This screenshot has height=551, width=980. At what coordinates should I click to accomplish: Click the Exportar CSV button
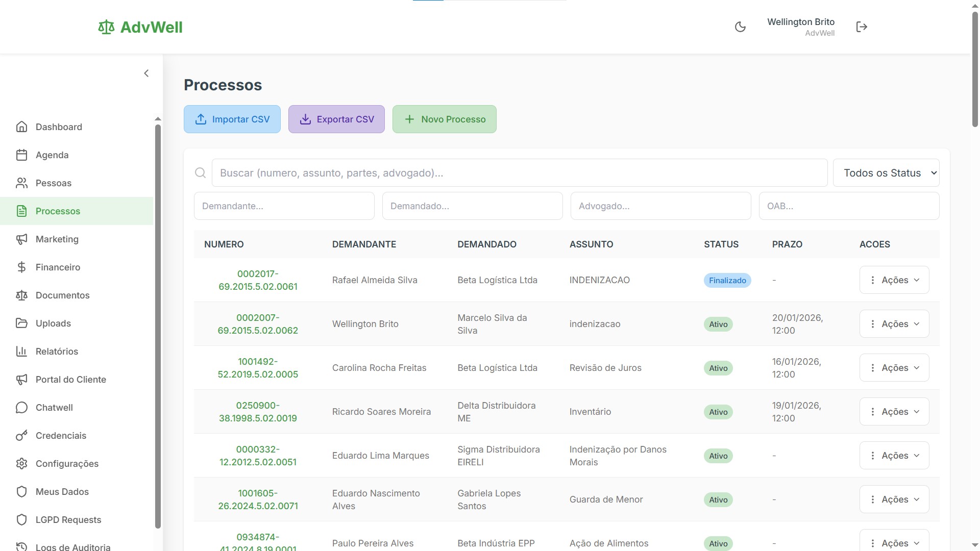[336, 119]
